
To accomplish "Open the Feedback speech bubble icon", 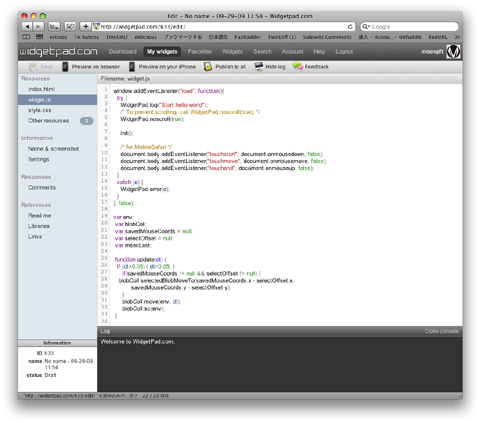I will point(298,66).
